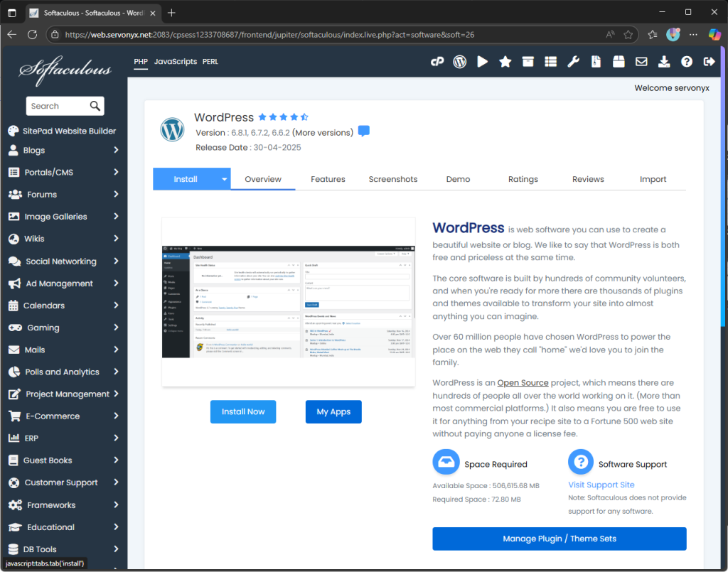728x572 pixels.
Task: Expand the Image Galleries category chevron
Action: (x=116, y=216)
